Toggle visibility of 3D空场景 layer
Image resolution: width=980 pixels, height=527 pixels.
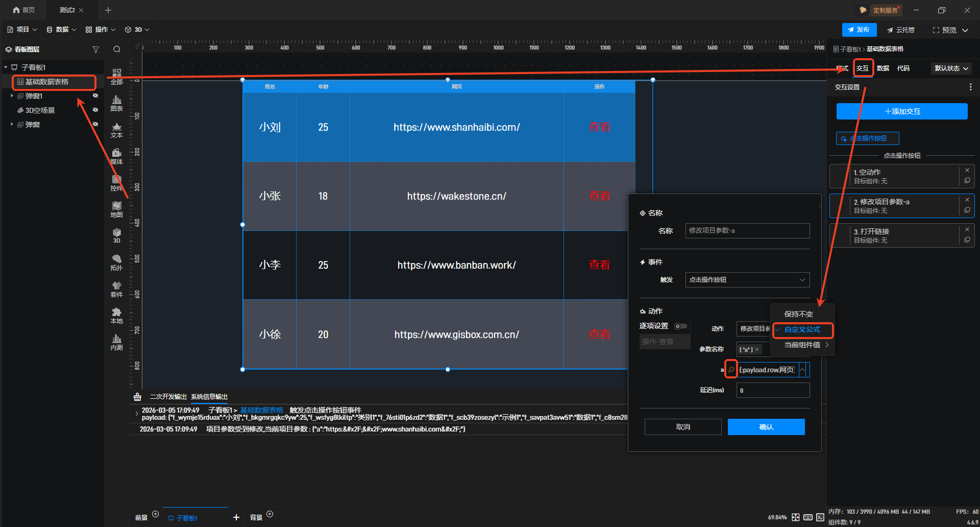95,110
